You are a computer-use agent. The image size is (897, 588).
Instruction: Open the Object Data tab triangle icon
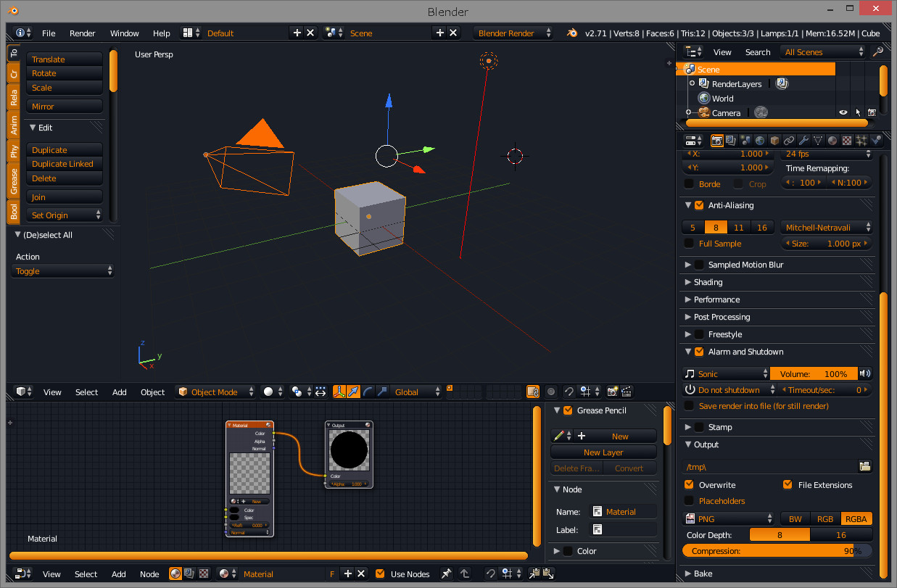tap(818, 141)
